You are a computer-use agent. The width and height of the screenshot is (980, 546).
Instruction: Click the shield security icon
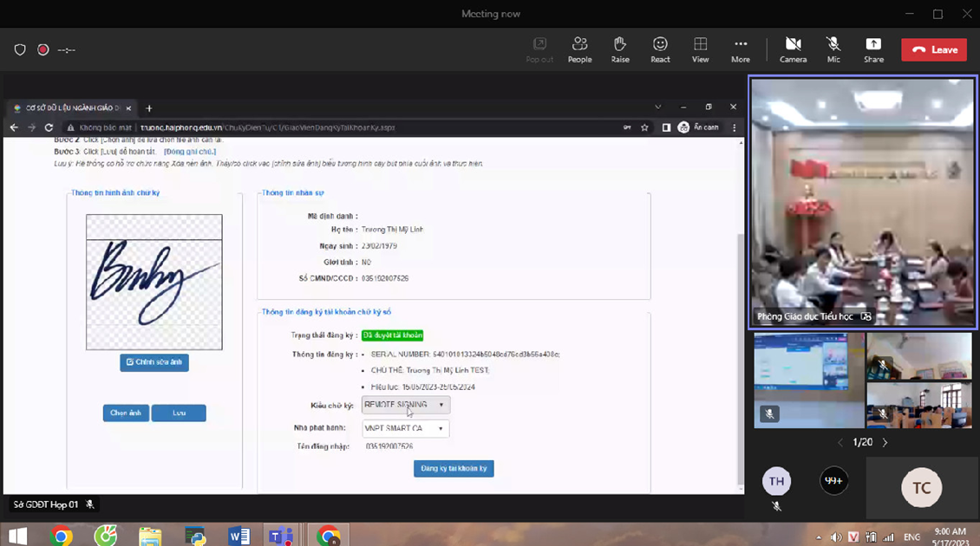pyautogui.click(x=20, y=50)
